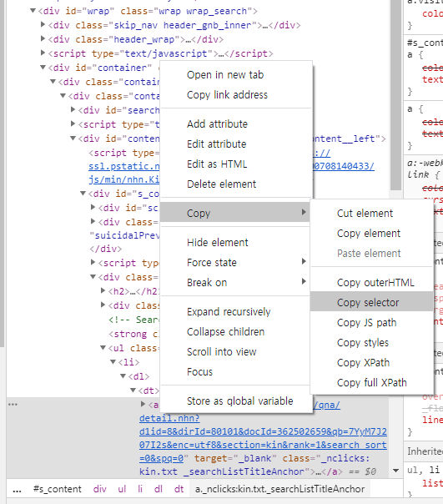Select a._nclicks:kin.txt._searchListTitleAnchor breadcrumb
Viewport: 443px width, 504px height.
[x=279, y=489]
